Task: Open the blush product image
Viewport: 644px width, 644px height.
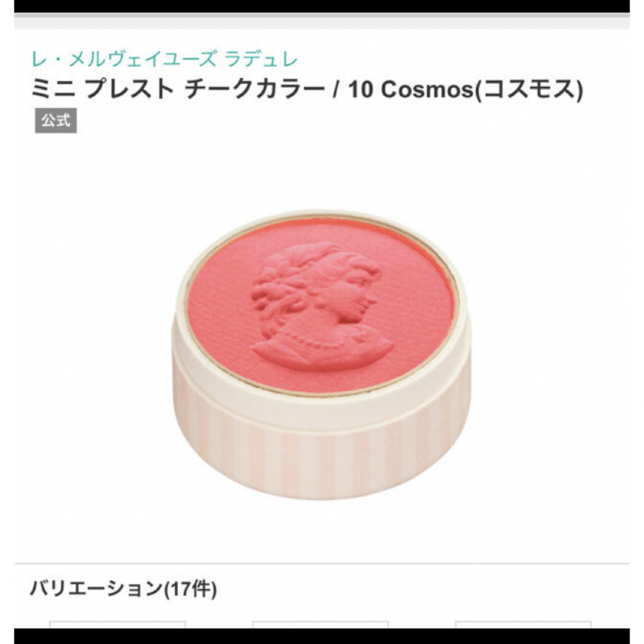Action: pos(321,355)
